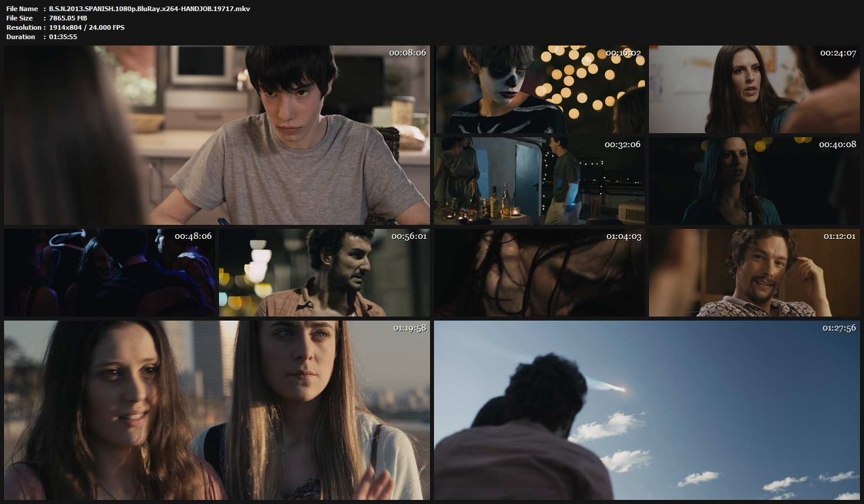Screen dimensions: 864x504
Task: Open the woman in bright room thumbnail
Action: click(x=754, y=89)
